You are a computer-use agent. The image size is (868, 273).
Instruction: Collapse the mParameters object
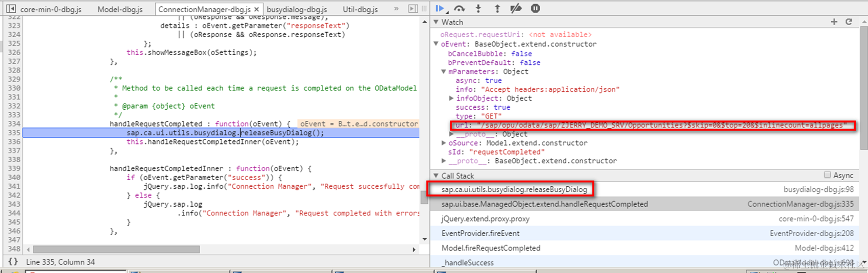[x=444, y=72]
